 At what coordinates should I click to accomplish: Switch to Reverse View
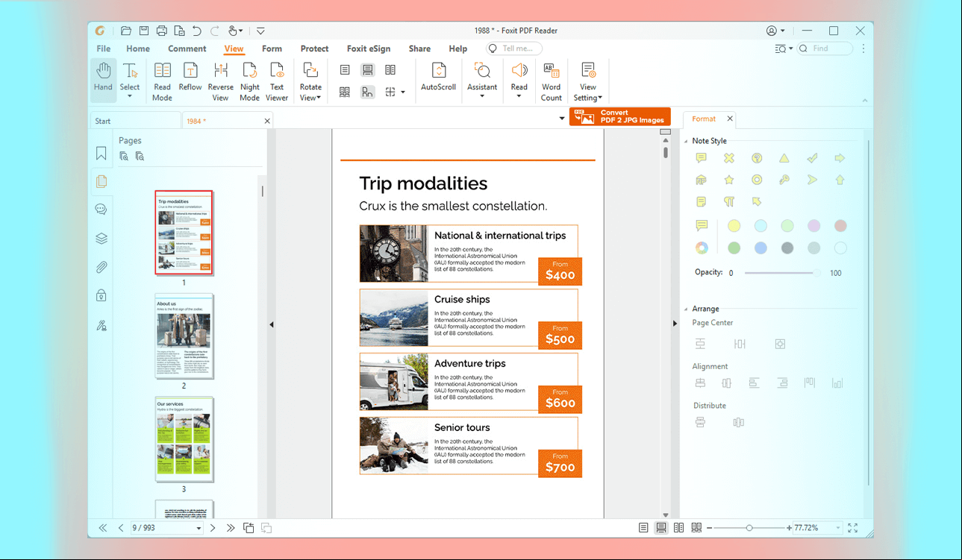[x=220, y=81]
